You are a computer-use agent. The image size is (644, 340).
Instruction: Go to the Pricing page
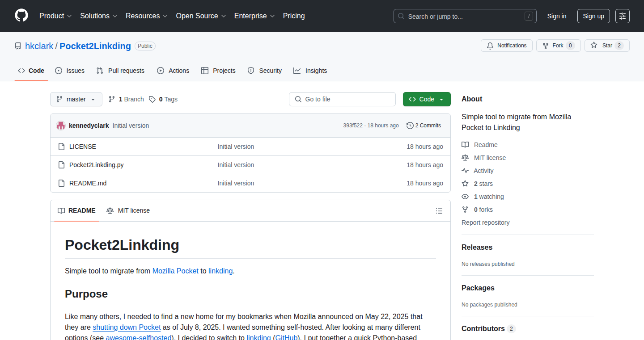[294, 16]
